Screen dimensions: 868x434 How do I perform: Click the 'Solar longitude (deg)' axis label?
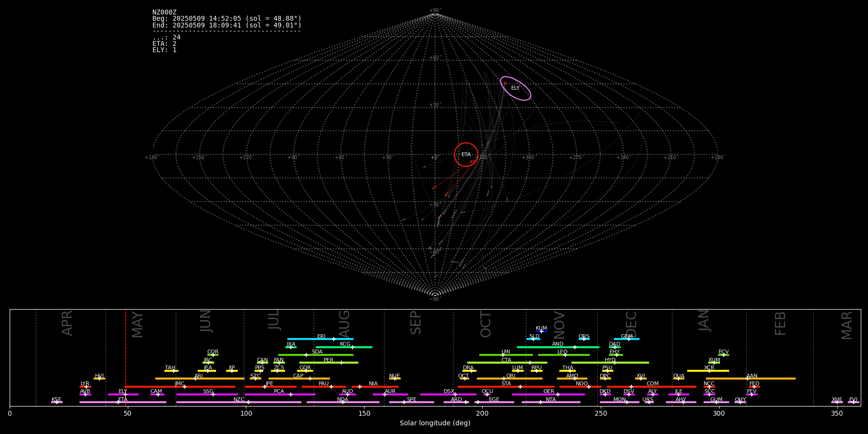tap(435, 423)
